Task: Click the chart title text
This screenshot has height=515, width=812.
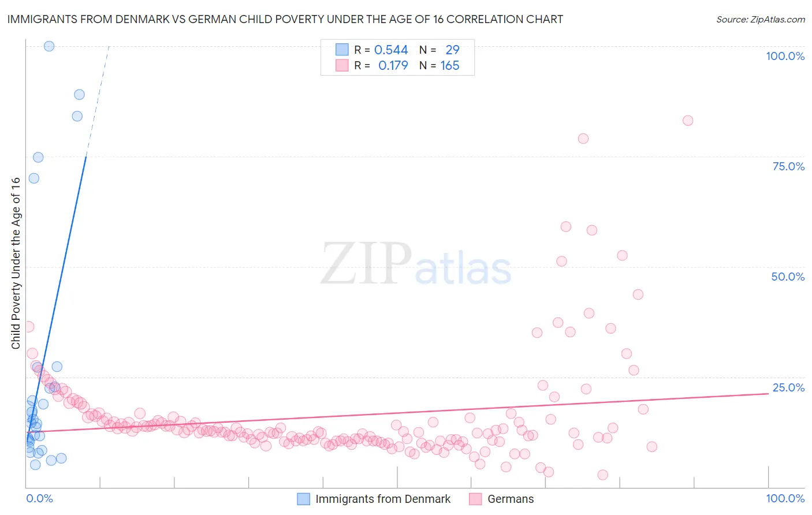Action: [285, 19]
